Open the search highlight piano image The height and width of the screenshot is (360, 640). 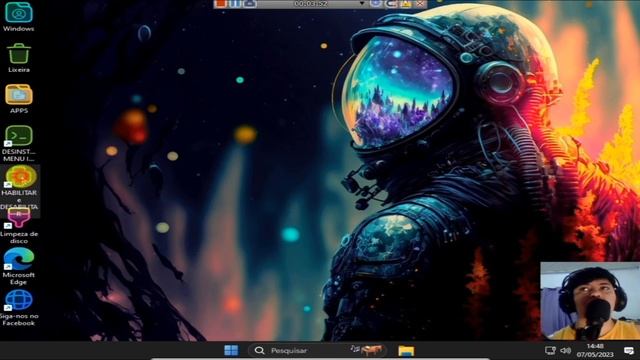(367, 350)
